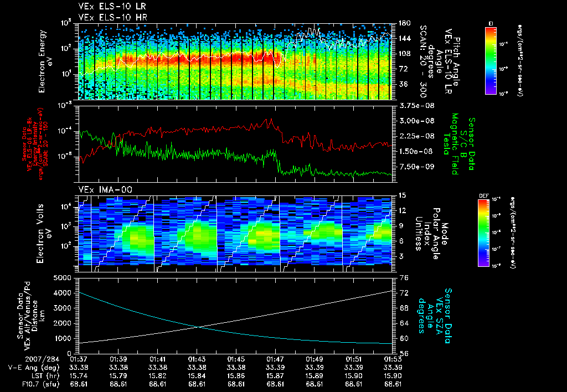
Task: Click the 7.50e-09 magnetic field tick
Action: pos(417,167)
